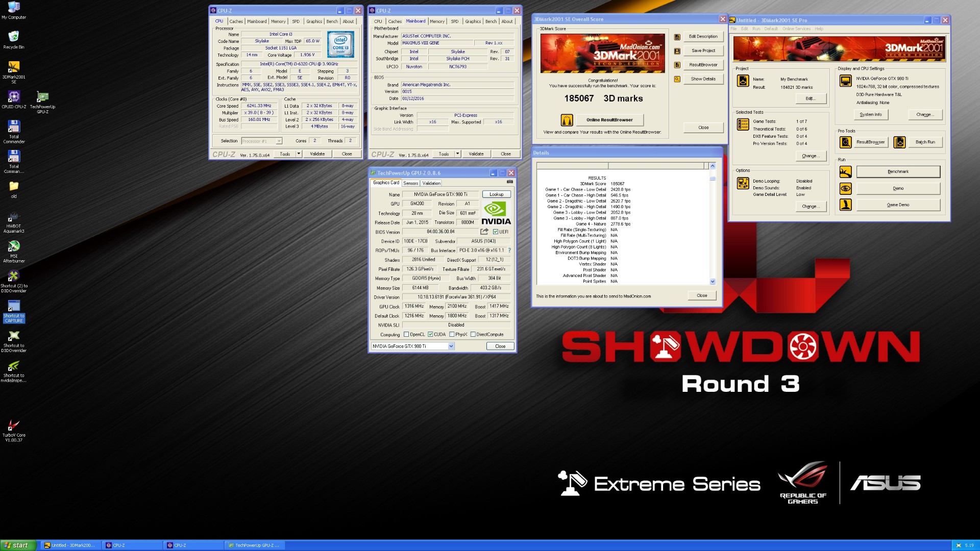Click Change... button in Options section

[810, 207]
